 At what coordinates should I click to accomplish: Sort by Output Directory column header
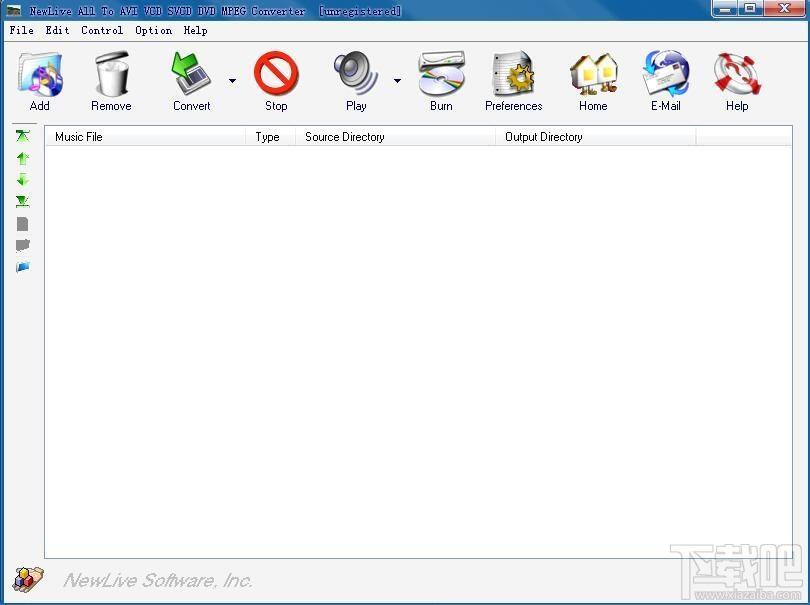tap(596, 137)
